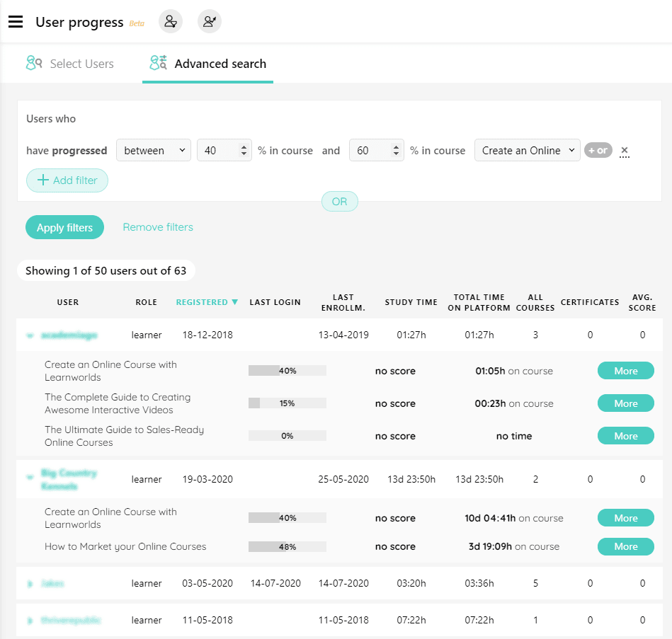Remove the filter row with X icon
The image size is (672, 639).
pyautogui.click(x=624, y=151)
